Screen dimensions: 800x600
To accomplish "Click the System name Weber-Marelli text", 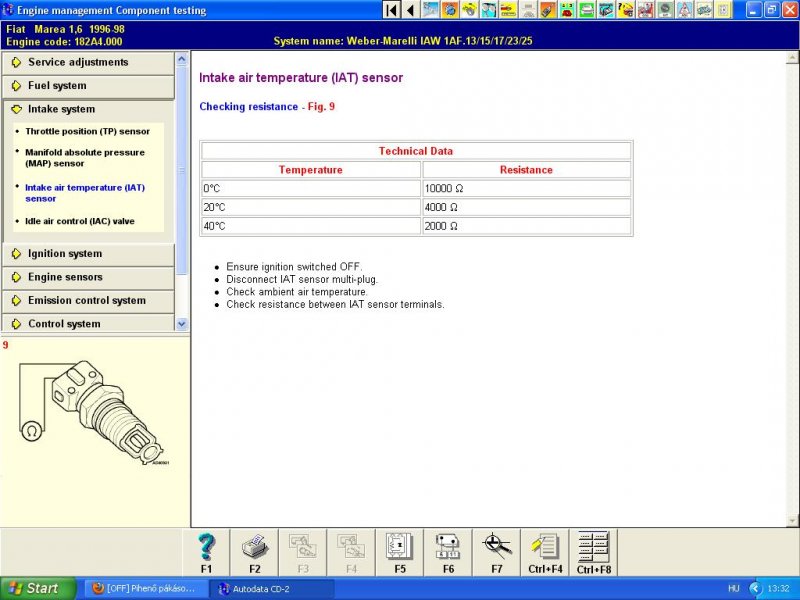I will [x=403, y=41].
